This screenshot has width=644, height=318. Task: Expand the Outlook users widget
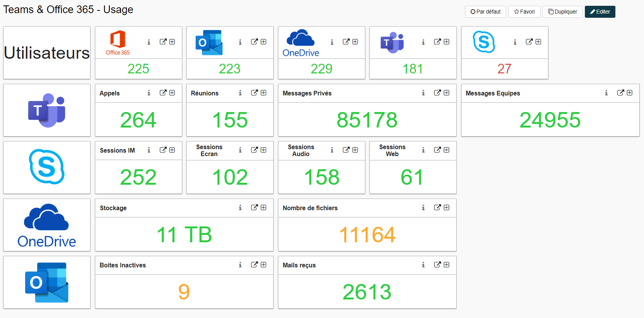pos(264,42)
